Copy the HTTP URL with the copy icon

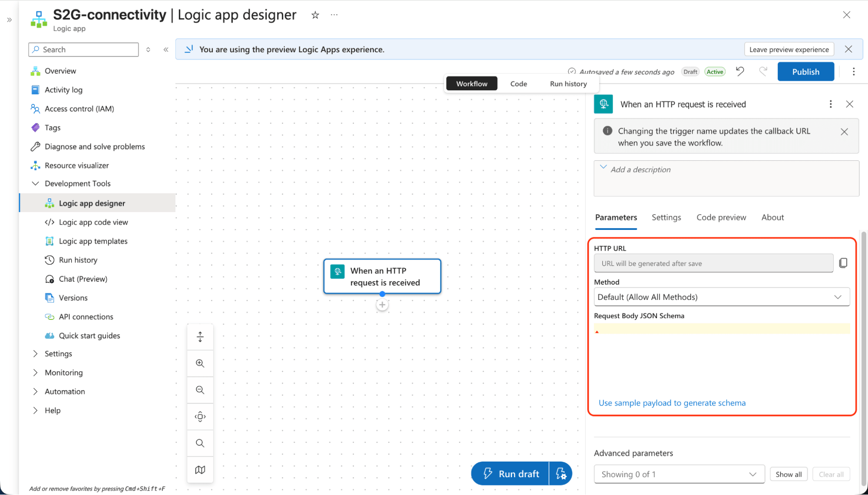tap(843, 263)
